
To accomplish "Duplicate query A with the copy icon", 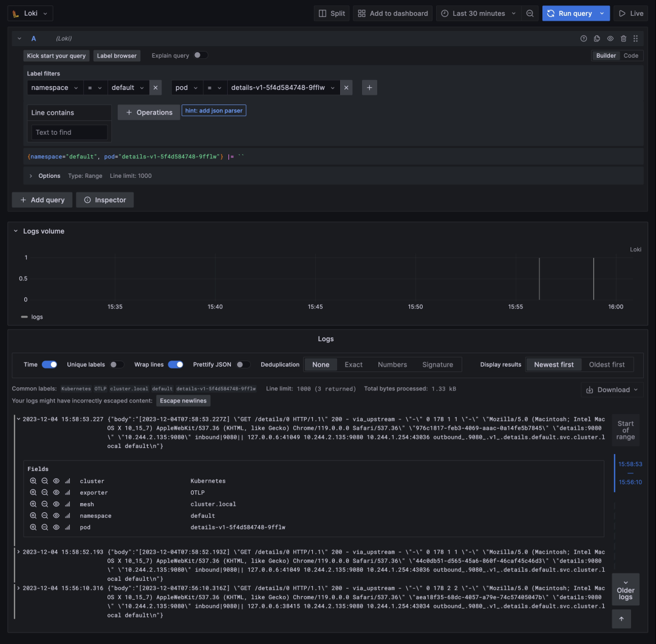I will click(x=596, y=38).
